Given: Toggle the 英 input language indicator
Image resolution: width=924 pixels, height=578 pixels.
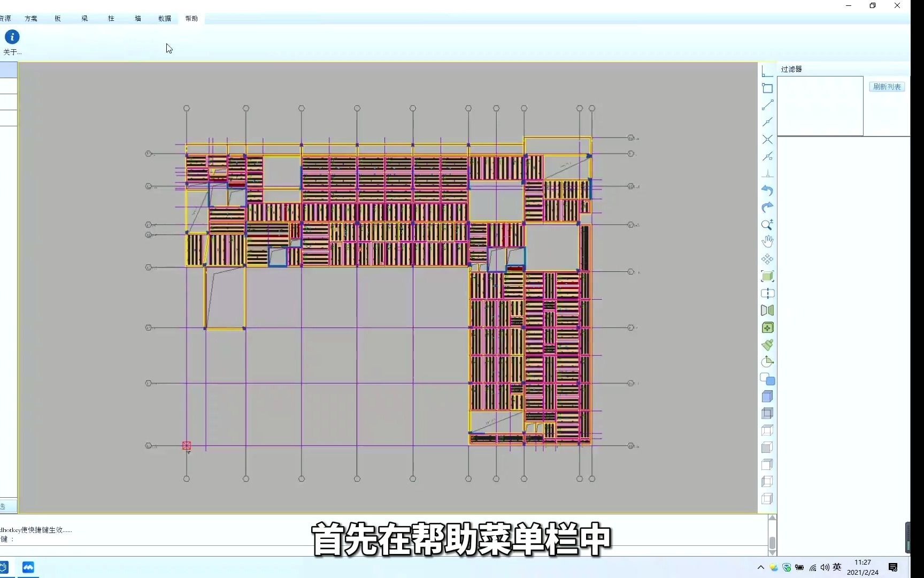Looking at the screenshot, I should tap(836, 567).
